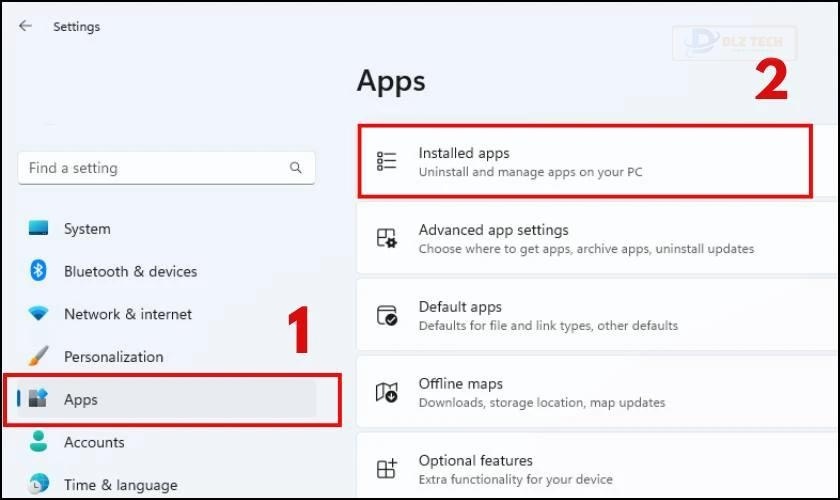Click the Advanced app settings gear icon
The height and width of the screenshot is (500, 840).
click(x=386, y=238)
